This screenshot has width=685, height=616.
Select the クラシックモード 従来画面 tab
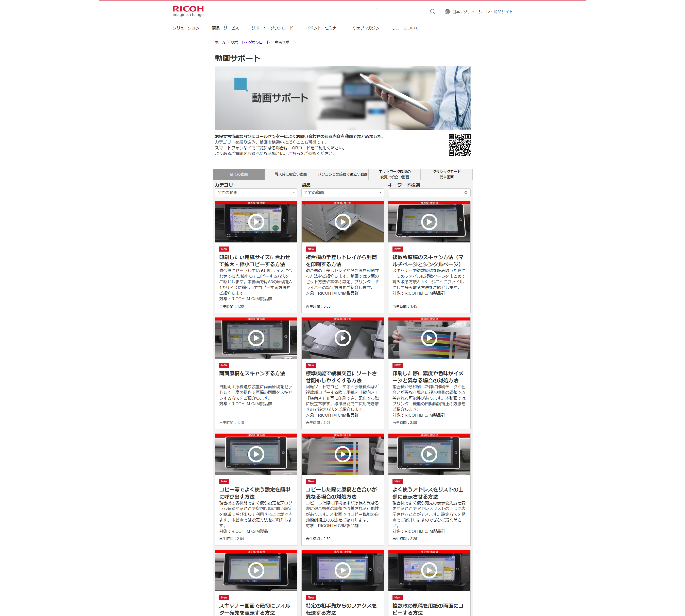click(x=446, y=174)
